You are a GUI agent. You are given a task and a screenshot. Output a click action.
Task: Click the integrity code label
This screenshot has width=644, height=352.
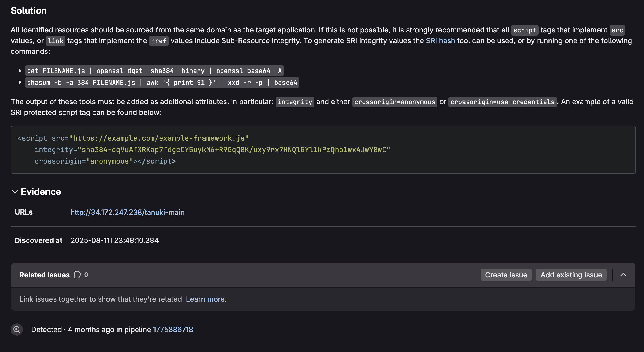[x=295, y=102]
